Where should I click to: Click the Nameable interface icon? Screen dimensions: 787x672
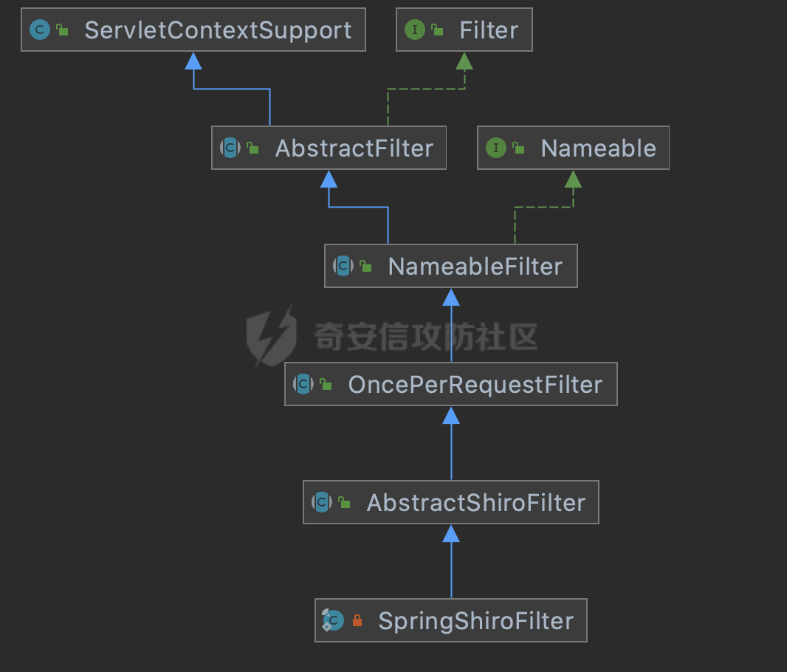[x=496, y=148]
